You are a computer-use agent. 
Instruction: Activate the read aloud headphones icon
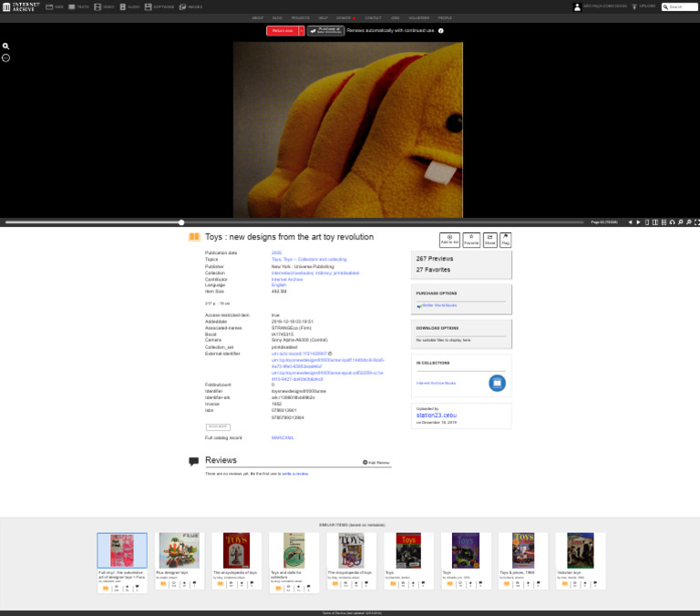pos(673,222)
